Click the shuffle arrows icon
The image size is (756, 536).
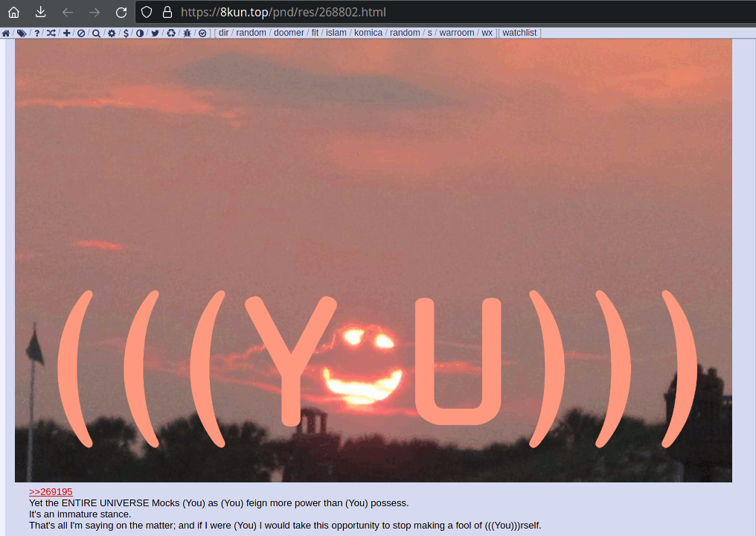pyautogui.click(x=51, y=33)
